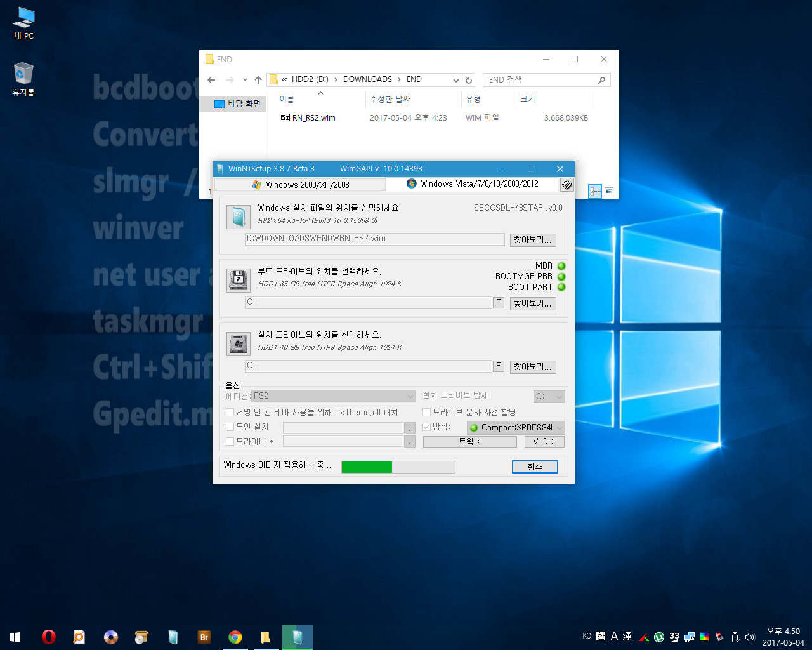Open the unselected WinNTSetup taskbar icon

(x=173, y=637)
